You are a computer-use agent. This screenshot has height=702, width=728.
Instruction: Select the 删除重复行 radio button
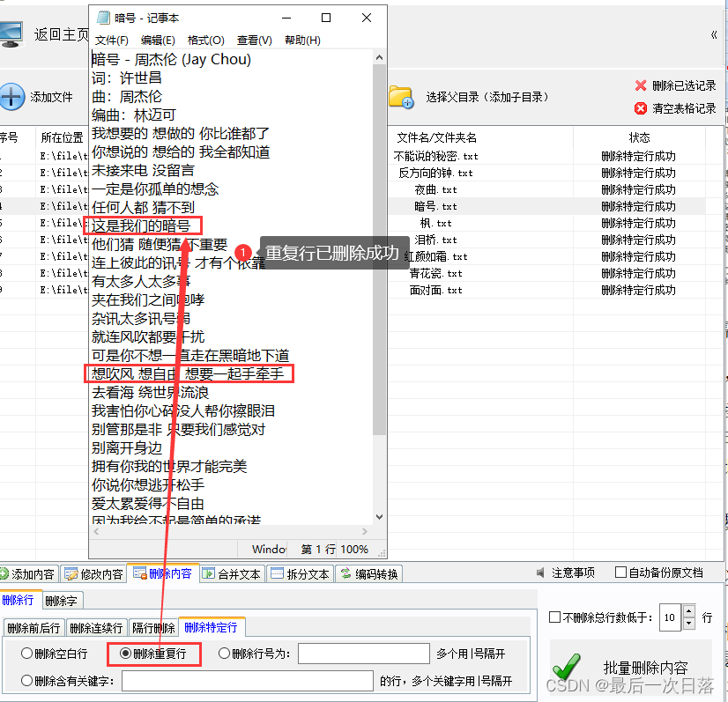(125, 654)
